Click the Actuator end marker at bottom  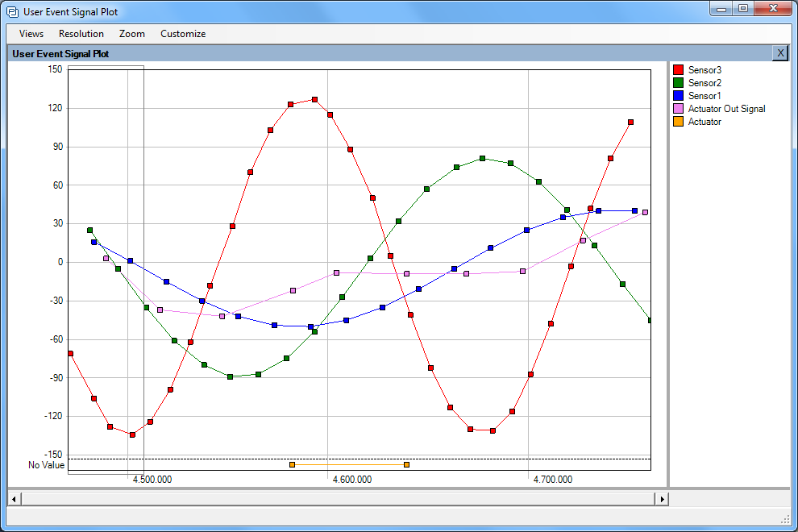(406, 464)
